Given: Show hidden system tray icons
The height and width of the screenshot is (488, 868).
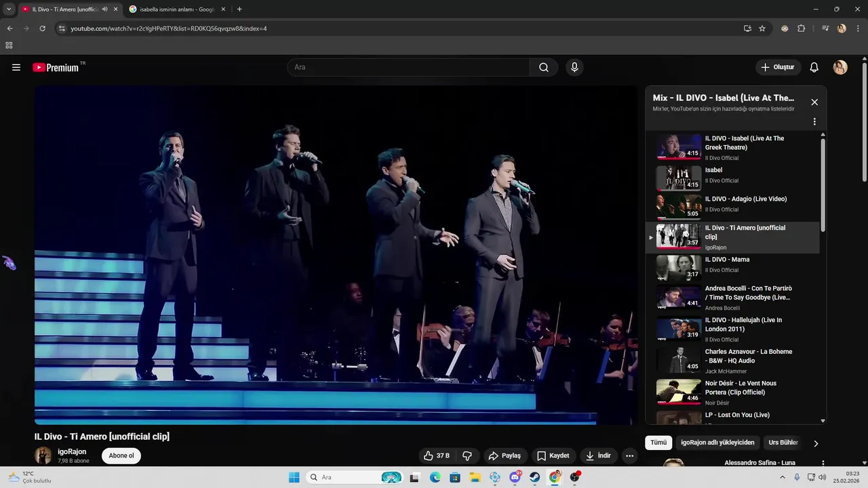Looking at the screenshot, I should pos(782,477).
